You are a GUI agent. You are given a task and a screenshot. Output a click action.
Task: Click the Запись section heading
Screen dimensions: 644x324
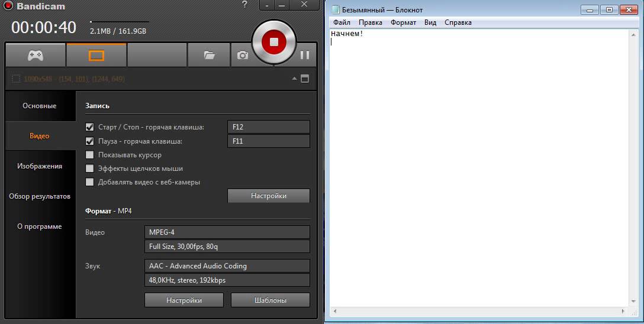pos(97,106)
